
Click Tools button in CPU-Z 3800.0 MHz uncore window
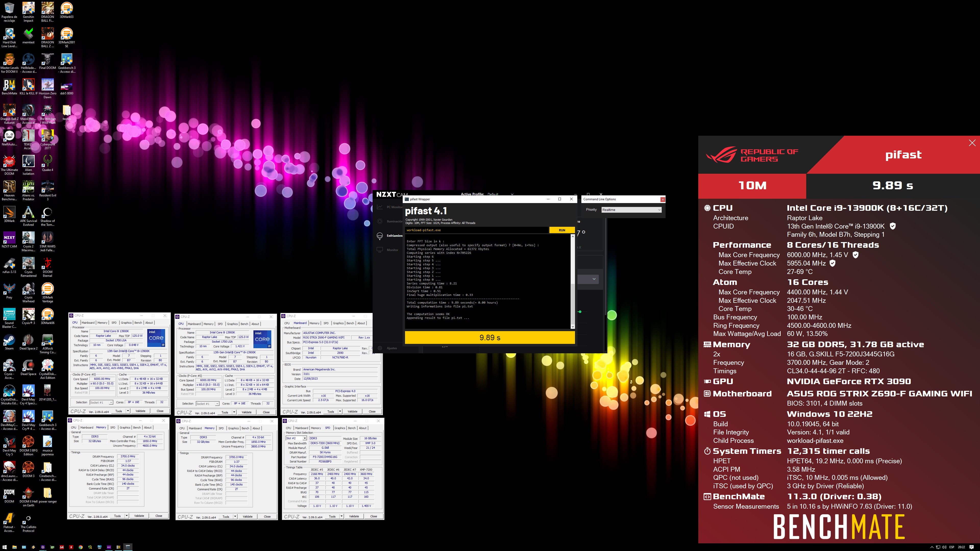click(226, 517)
